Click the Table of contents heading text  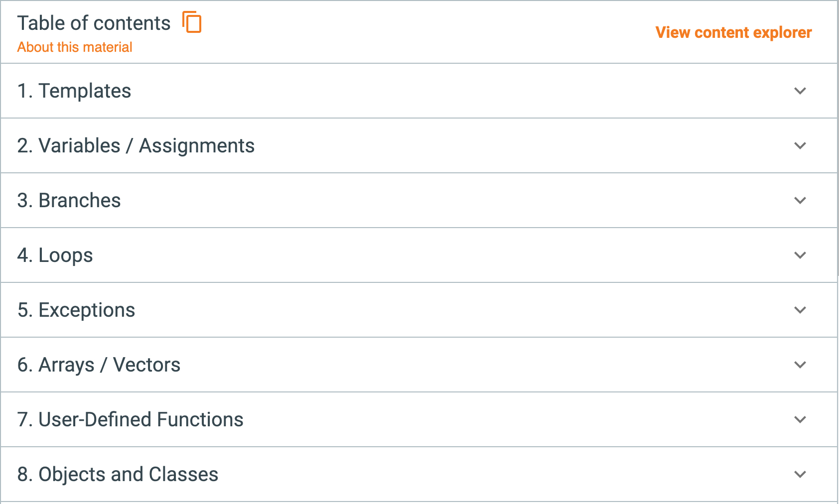94,23
